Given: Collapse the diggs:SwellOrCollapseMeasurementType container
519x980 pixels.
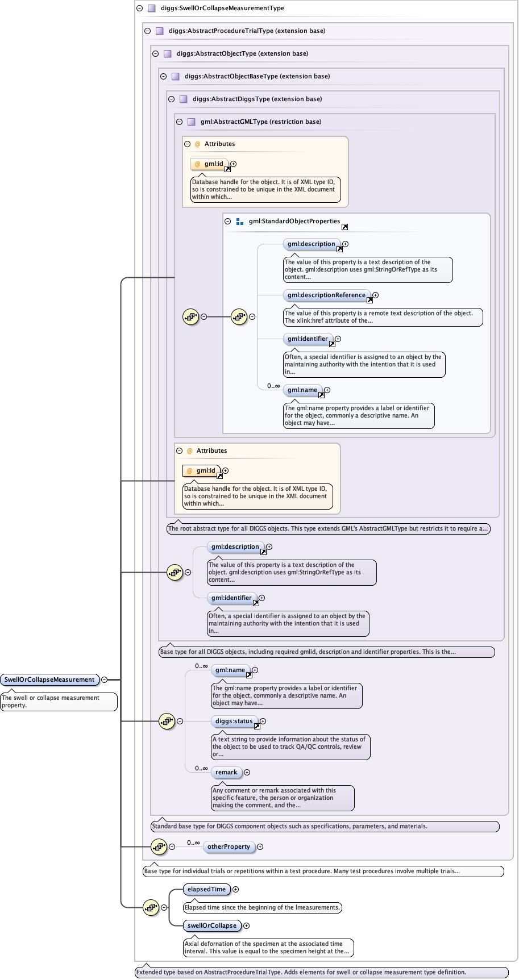Looking at the screenshot, I should pyautogui.click(x=139, y=9).
